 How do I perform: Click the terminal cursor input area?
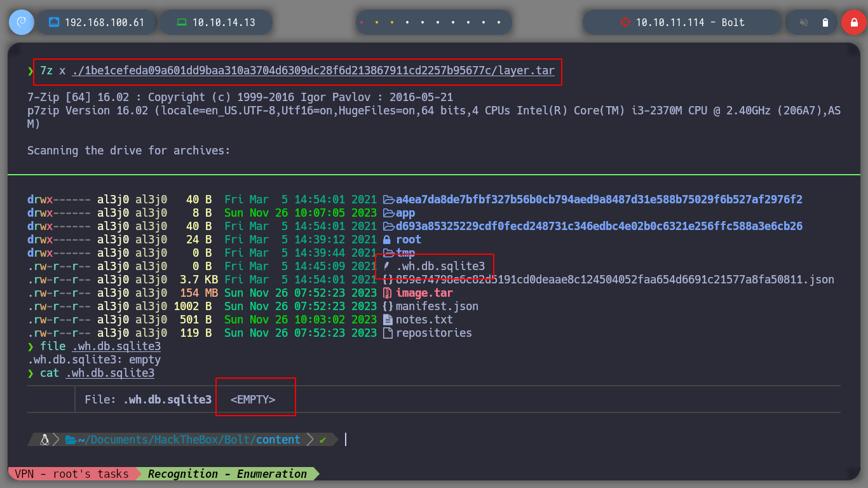[x=346, y=440]
